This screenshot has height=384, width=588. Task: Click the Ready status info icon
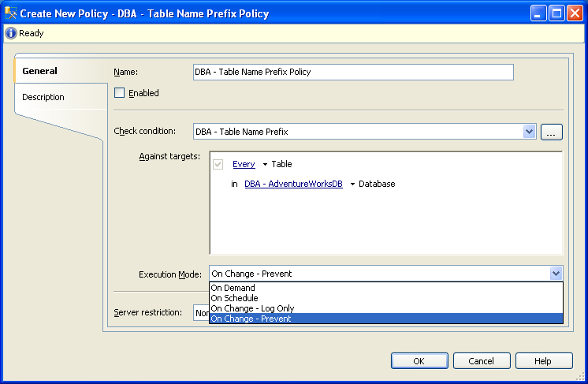point(11,33)
